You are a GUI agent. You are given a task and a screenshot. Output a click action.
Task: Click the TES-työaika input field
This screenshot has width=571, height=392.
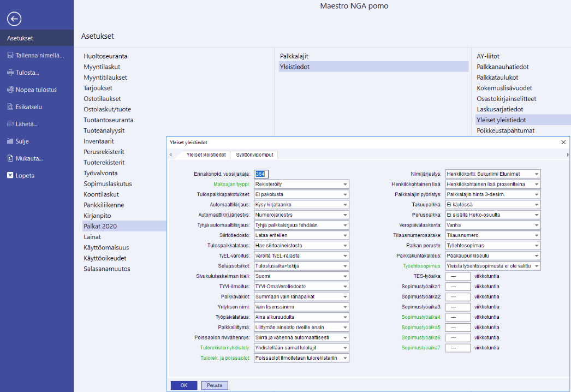457,276
